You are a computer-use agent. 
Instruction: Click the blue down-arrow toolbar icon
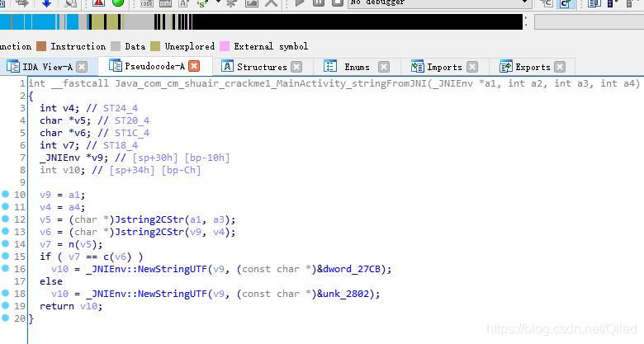(x=46, y=3)
